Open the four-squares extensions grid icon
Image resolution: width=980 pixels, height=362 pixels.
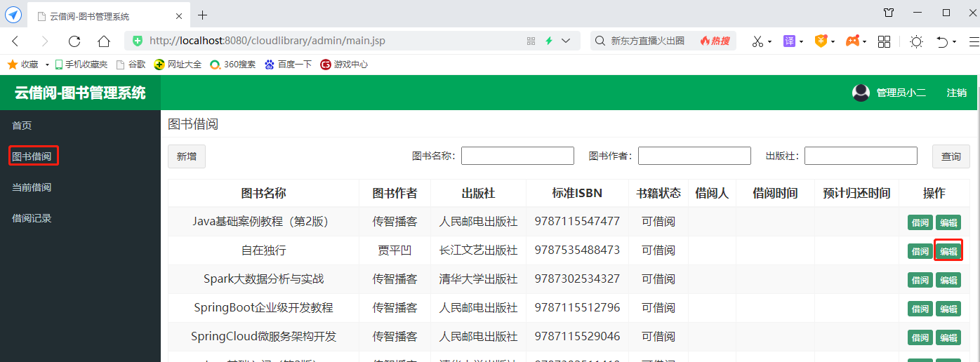[885, 41]
